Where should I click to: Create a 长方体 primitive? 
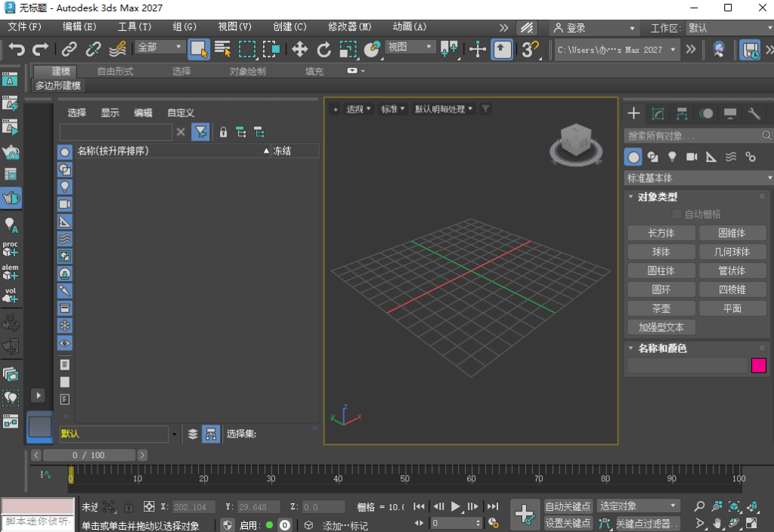661,233
